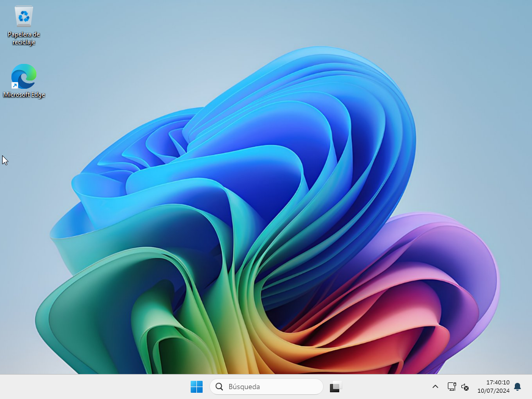Open the clock showing 17:40:10
The image size is (532, 399).
(494, 387)
